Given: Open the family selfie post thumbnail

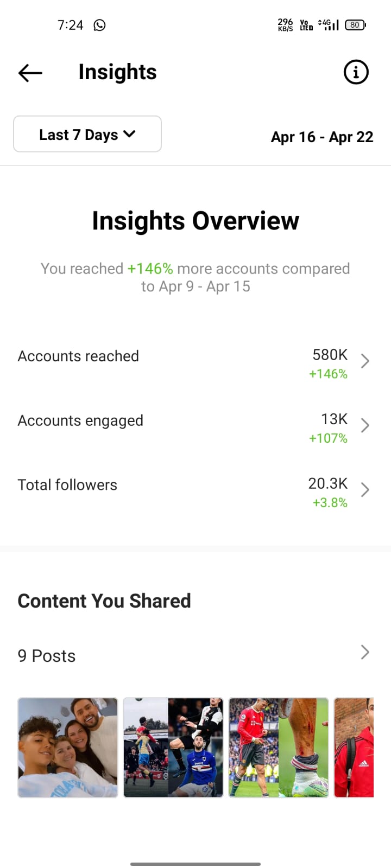Looking at the screenshot, I should (68, 748).
